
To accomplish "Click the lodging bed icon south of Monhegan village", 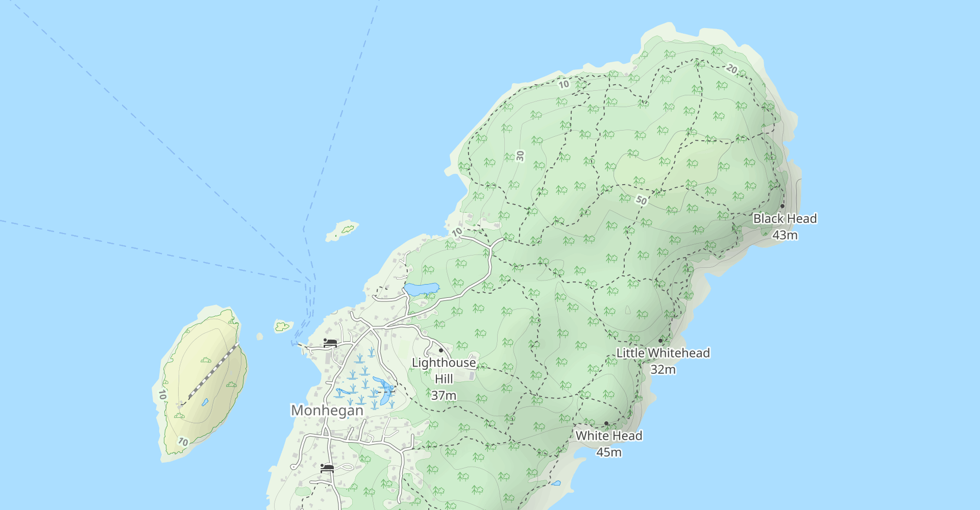I will coord(327,467).
